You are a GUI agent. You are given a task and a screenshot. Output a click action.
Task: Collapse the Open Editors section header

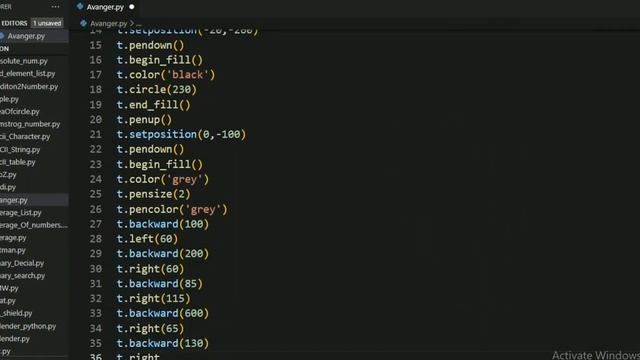14,23
